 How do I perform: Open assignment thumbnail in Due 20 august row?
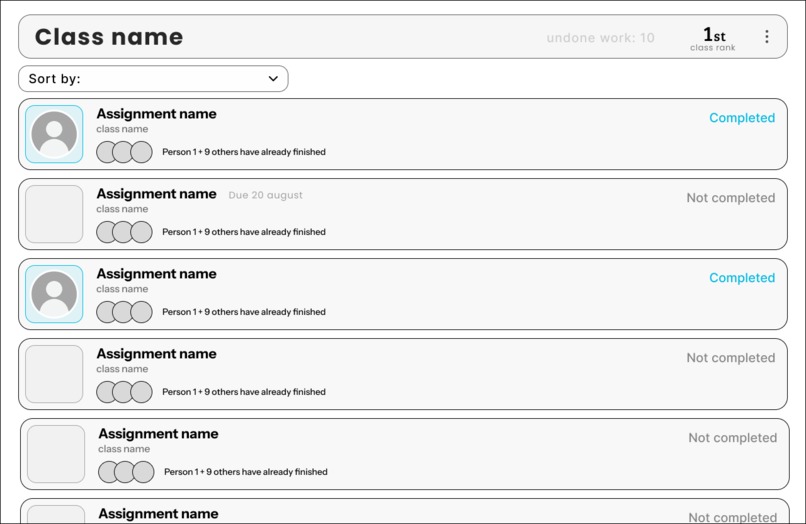54,214
